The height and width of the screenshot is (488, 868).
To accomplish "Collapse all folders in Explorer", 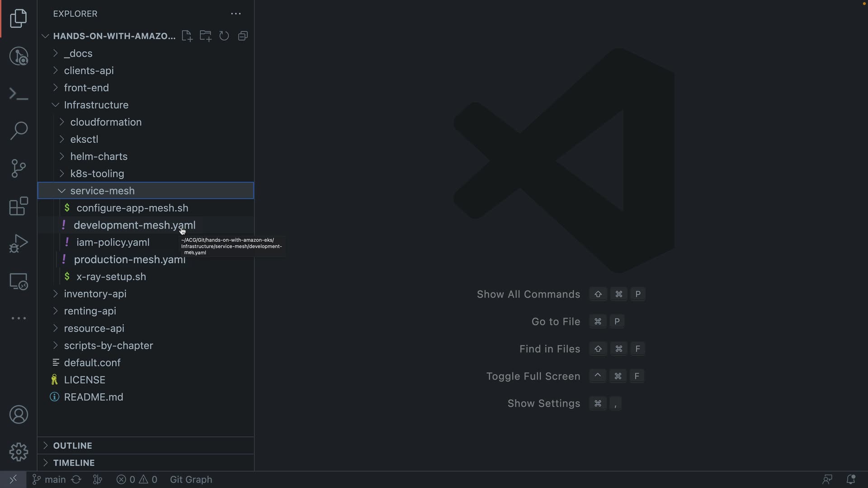I will coord(243,36).
